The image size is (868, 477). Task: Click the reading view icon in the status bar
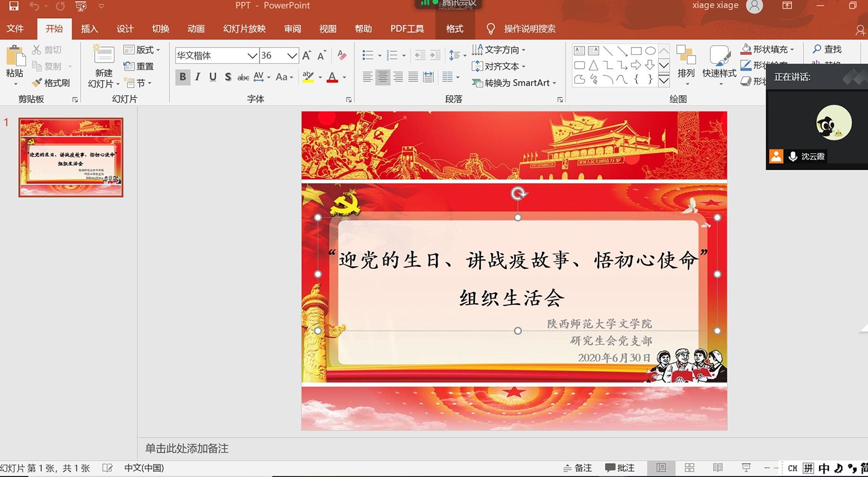point(717,468)
